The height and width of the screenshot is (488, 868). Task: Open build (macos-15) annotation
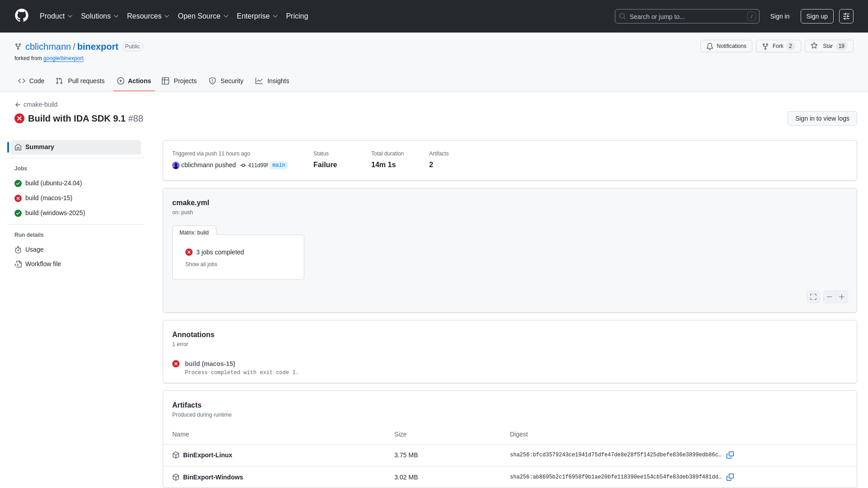(x=210, y=364)
